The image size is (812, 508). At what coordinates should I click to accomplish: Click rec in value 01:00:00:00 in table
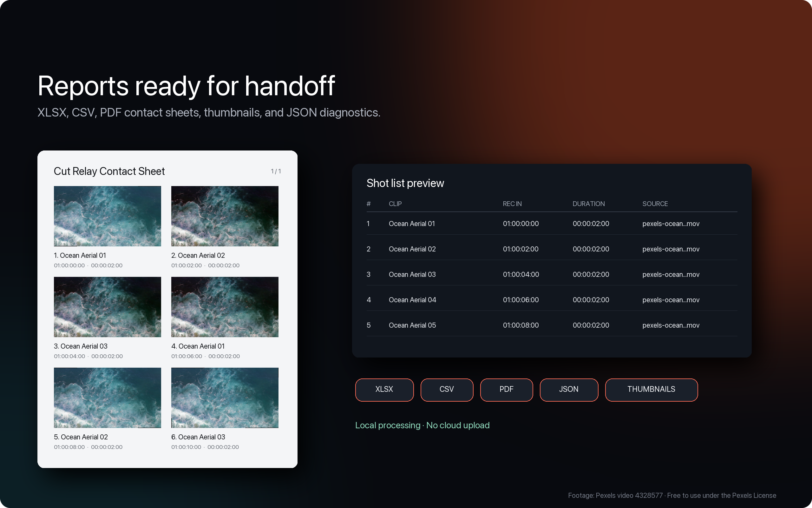click(521, 224)
